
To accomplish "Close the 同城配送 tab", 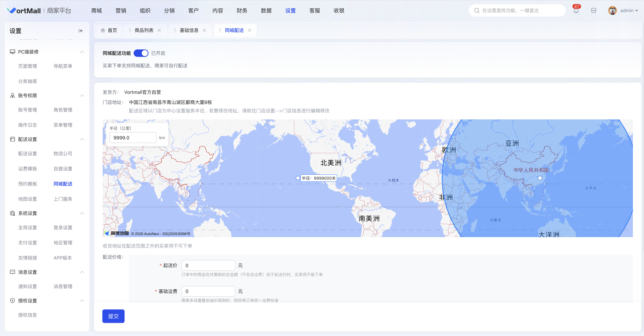I will tap(249, 30).
